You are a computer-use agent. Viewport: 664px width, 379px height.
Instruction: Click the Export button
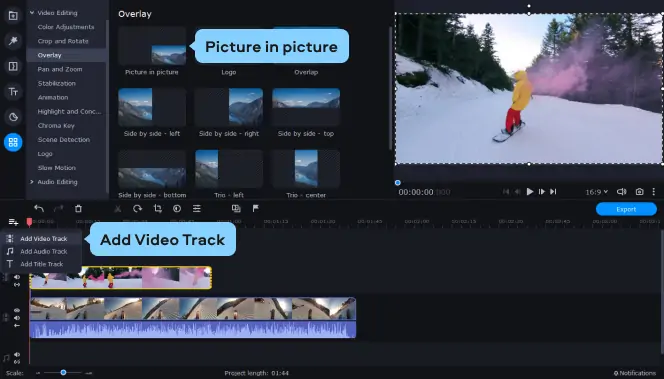point(626,209)
